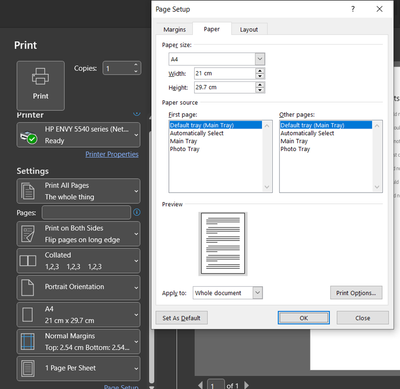
Task: Switch to the Margins tab
Action: pos(174,29)
